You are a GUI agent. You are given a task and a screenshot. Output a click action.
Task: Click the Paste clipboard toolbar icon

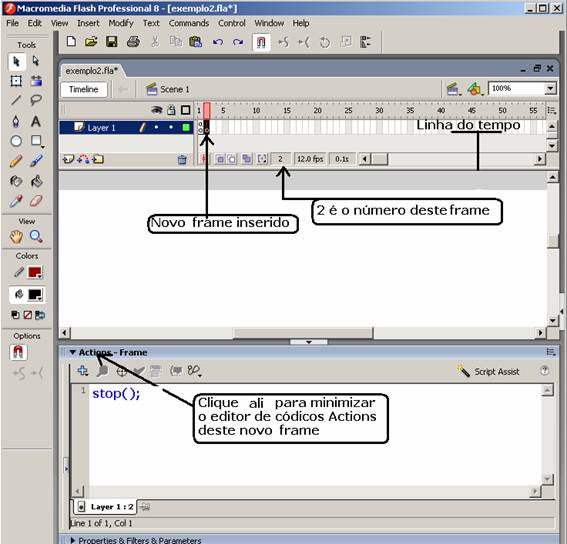click(x=196, y=42)
